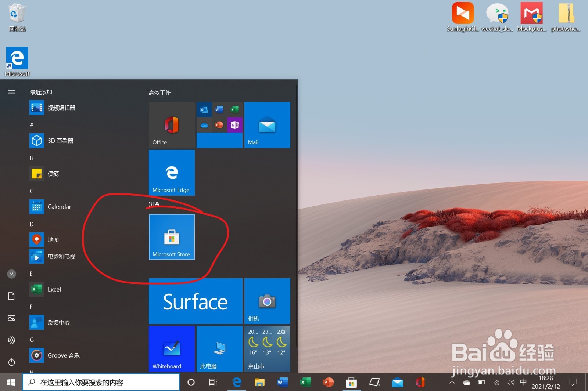Open the Documents icon in Start sidebar

click(x=12, y=296)
